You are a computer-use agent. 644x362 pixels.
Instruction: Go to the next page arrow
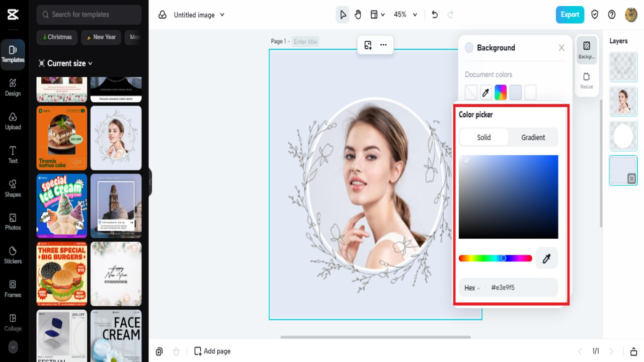point(611,351)
